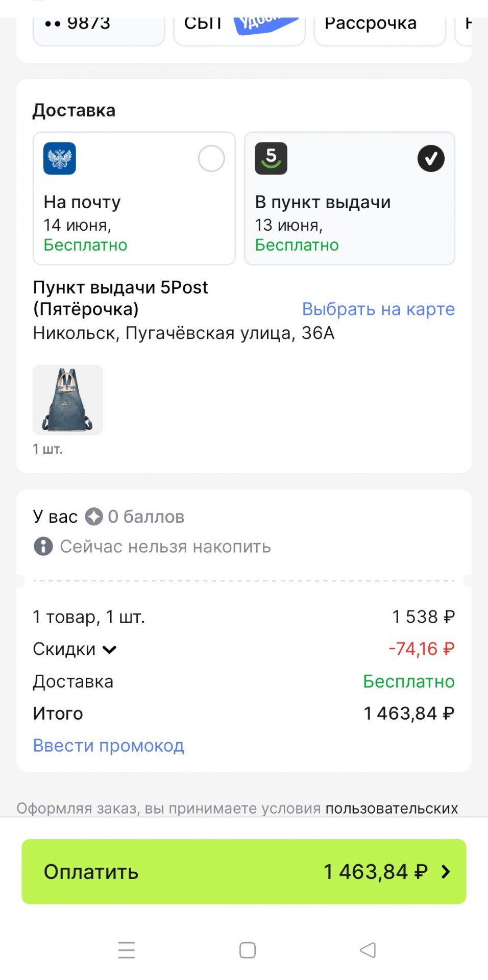Image resolution: width=488 pixels, height=980 pixels.
Task: Tap the info icon beside Сейчас нельзя накопить
Action: tap(43, 546)
